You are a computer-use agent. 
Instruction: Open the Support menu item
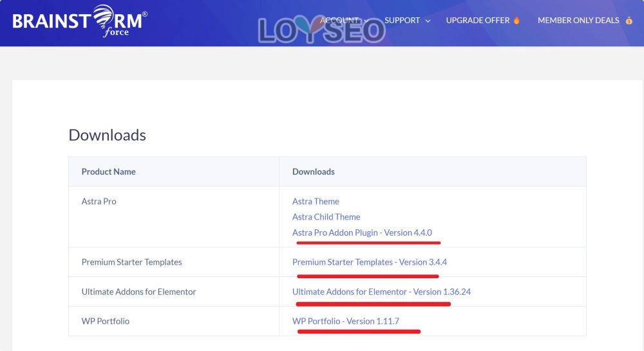coord(402,20)
